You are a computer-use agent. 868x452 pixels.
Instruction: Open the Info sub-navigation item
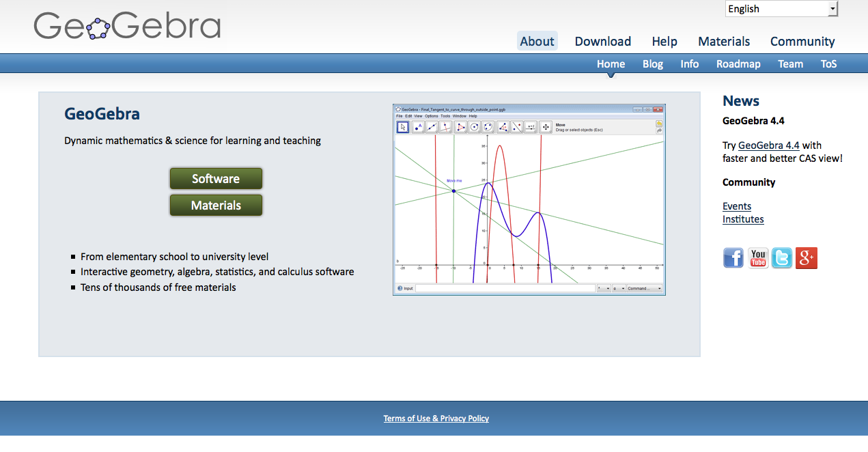tap(690, 63)
